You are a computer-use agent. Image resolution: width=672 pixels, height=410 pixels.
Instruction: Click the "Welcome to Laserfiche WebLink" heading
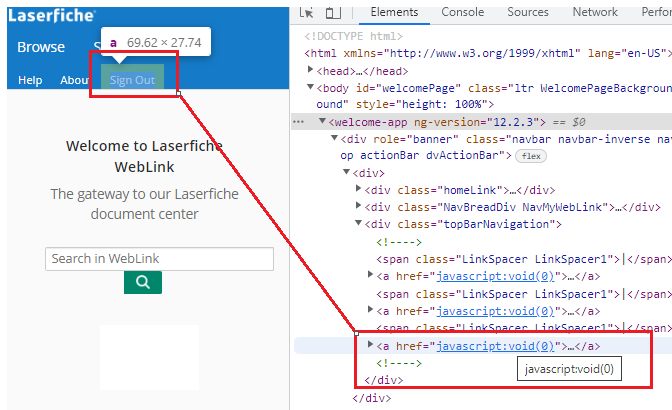[144, 156]
